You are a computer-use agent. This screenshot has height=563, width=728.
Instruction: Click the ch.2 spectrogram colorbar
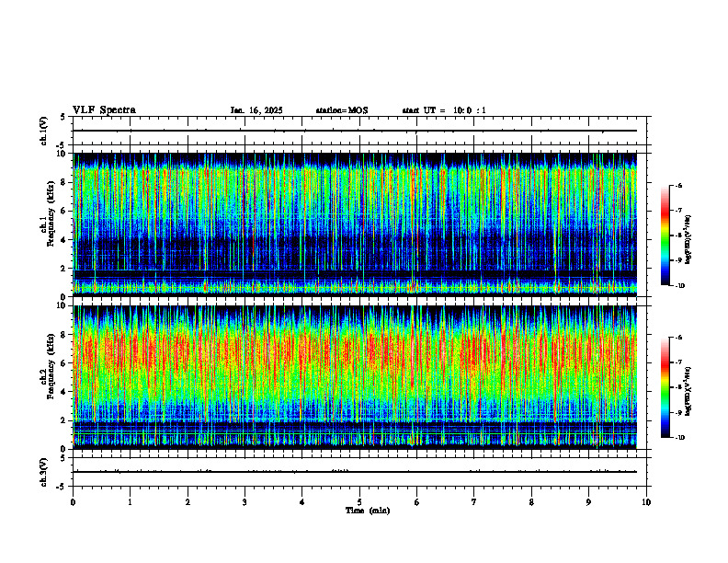(x=665, y=387)
